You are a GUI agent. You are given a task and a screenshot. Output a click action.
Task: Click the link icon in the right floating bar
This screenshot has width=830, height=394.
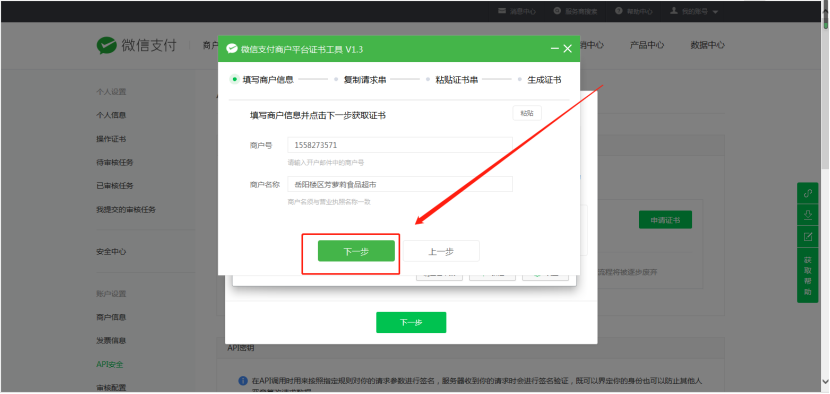[808, 193]
